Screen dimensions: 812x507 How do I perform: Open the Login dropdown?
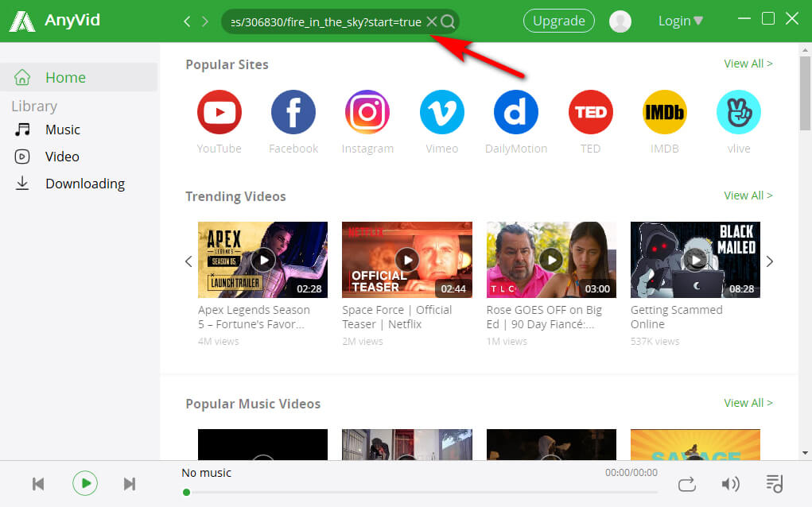pos(681,21)
